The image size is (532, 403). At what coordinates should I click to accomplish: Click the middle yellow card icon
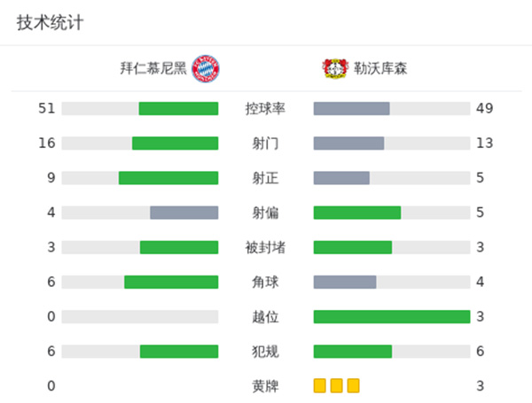coord(336,385)
